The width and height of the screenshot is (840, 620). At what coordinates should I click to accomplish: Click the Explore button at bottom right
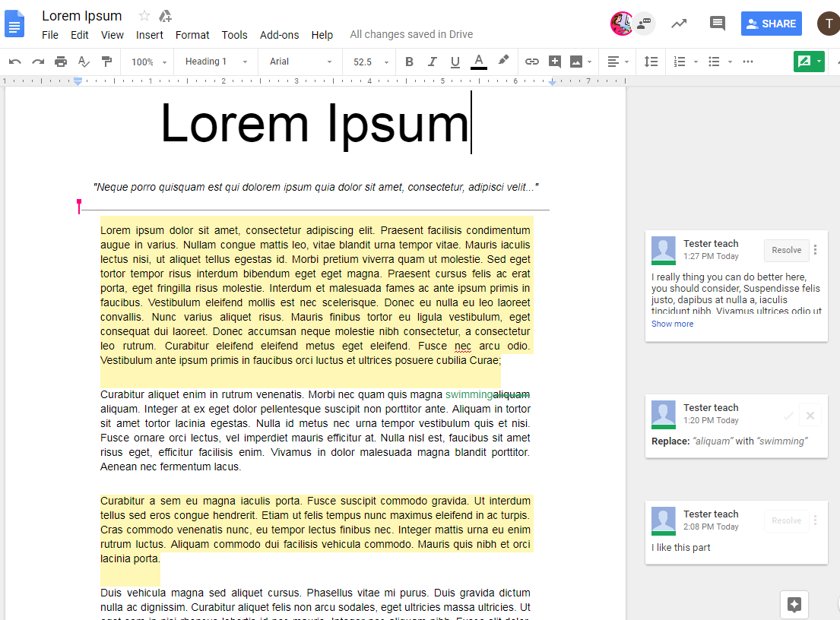pos(794,605)
